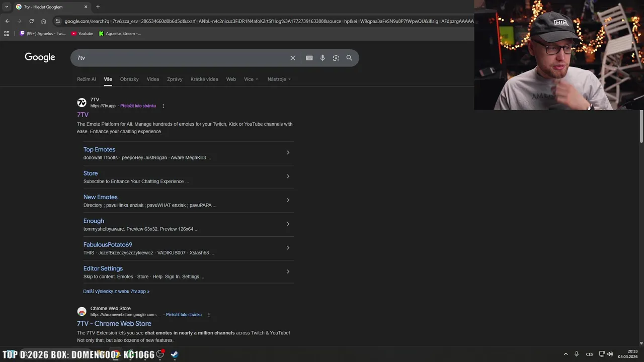644x362 pixels.
Task: Open more options dots beside 7tv.app result
Action: pos(163,106)
